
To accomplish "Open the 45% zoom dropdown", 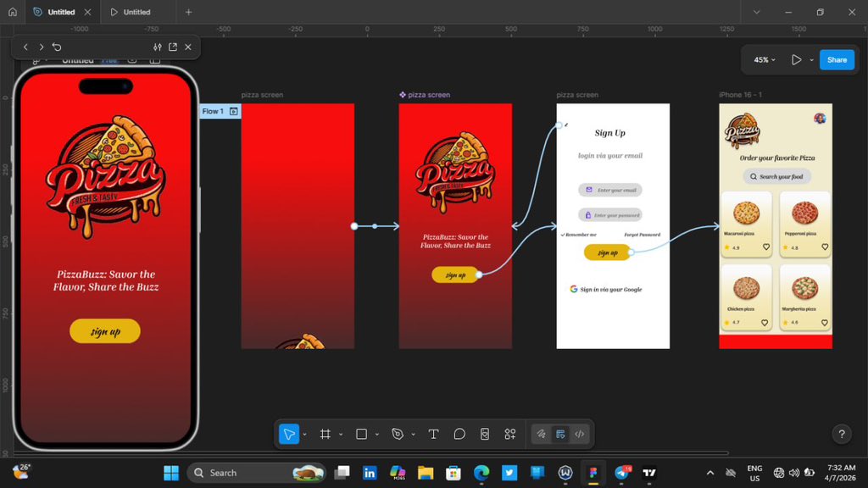I will (x=765, y=60).
